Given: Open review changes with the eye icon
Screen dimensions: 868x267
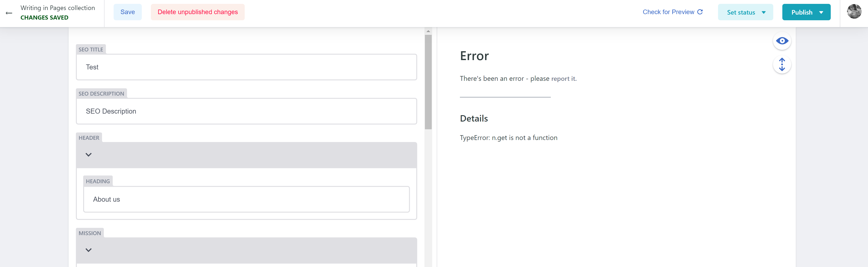Looking at the screenshot, I should tap(782, 41).
